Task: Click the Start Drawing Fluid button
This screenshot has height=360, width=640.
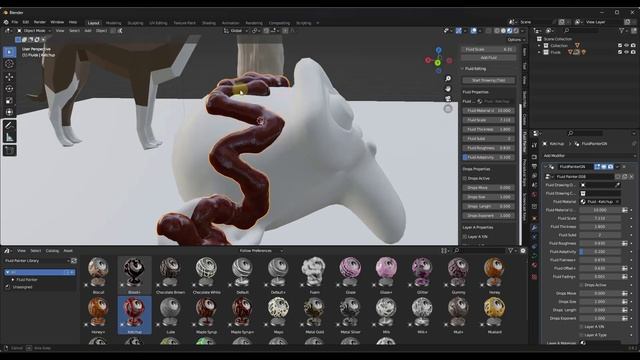Action: (x=489, y=80)
